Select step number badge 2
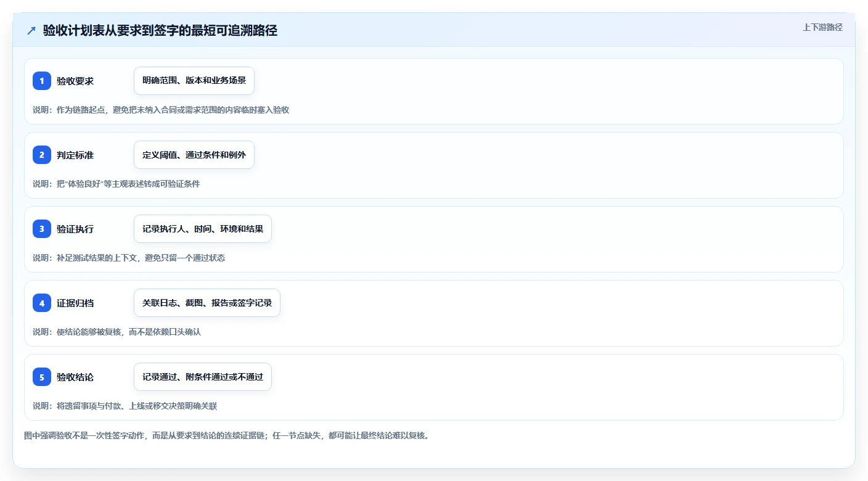 pos(42,155)
